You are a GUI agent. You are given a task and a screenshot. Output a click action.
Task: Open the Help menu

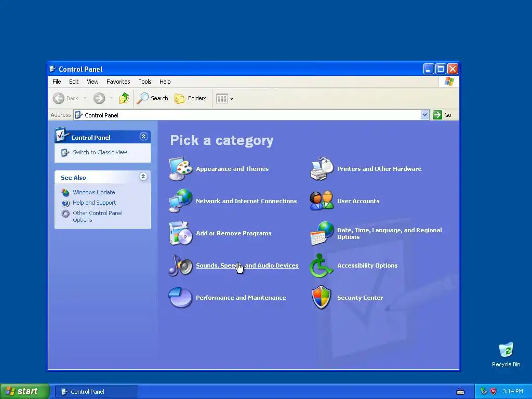coord(165,82)
